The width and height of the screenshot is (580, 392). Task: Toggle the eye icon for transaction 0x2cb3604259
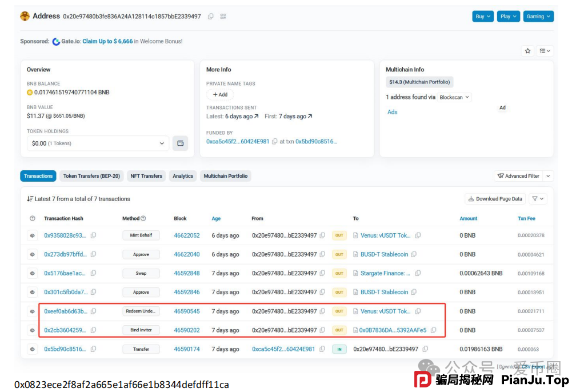coord(33,330)
